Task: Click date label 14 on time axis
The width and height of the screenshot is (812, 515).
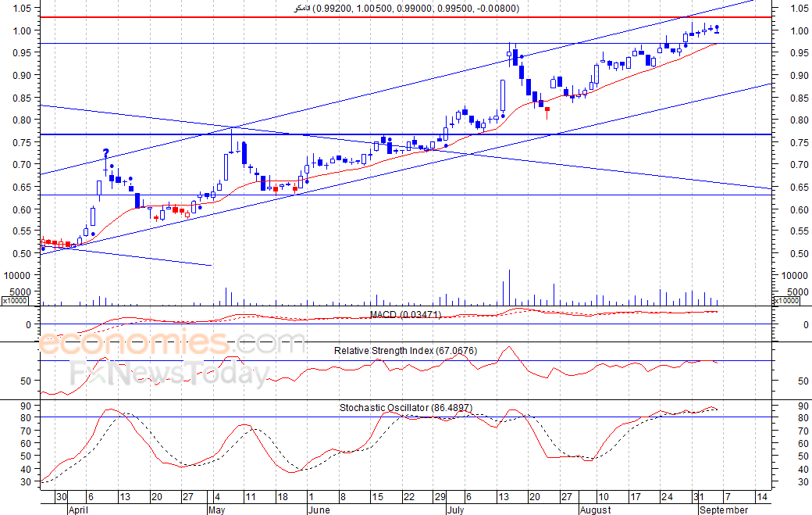Action: 762,496
